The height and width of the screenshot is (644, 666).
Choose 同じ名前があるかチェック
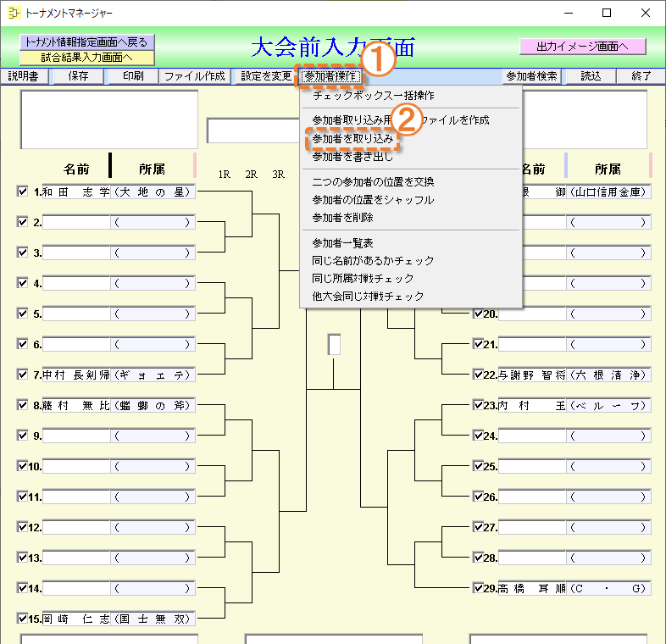click(373, 260)
